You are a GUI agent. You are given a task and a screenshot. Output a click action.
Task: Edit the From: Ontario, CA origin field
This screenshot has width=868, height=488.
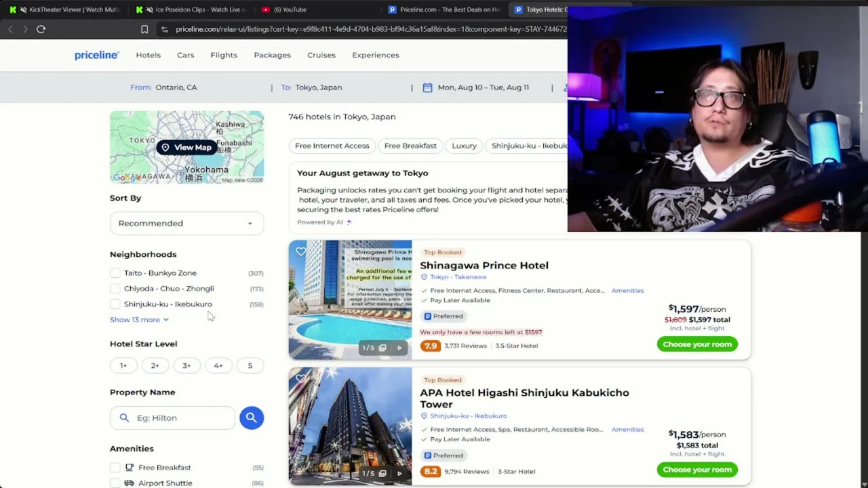(163, 87)
